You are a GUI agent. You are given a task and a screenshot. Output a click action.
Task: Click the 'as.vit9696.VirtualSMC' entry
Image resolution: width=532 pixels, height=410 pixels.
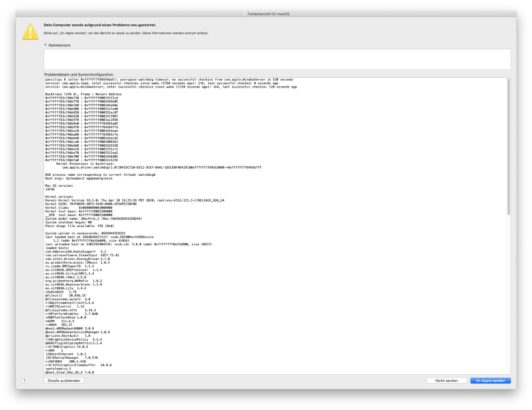coord(69,274)
